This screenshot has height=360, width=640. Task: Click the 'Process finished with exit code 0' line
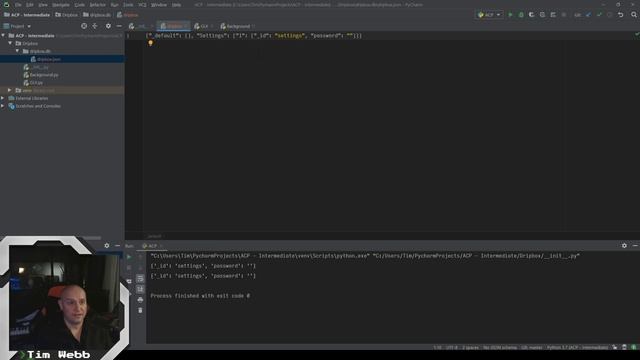(200, 296)
